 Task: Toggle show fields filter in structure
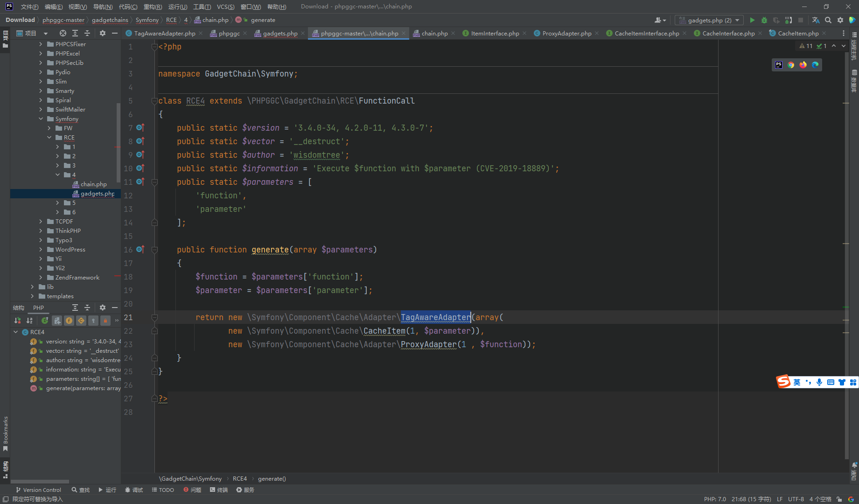69,321
